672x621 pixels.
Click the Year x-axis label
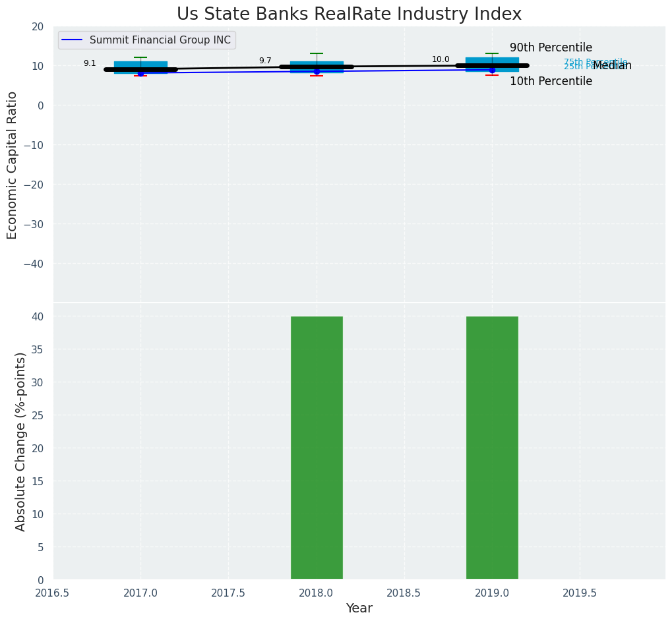point(359,608)
